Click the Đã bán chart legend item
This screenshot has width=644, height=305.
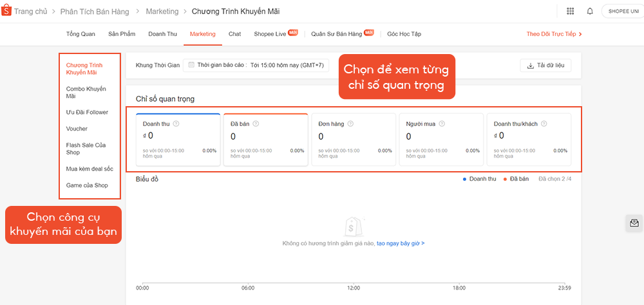pos(516,179)
